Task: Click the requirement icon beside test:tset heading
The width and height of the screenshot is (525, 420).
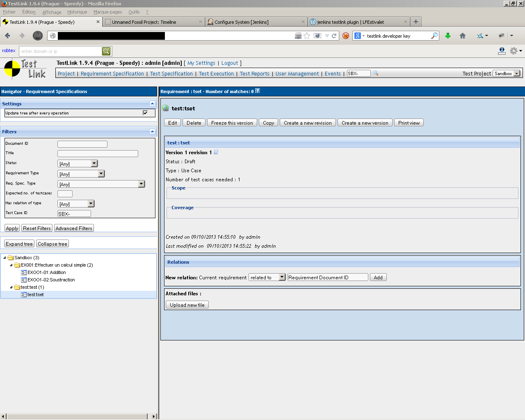Action: [x=166, y=108]
